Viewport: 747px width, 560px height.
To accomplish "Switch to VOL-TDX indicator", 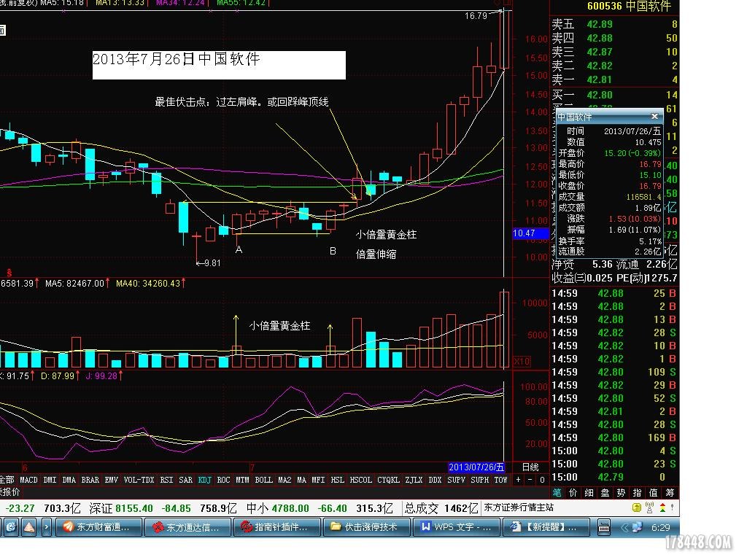I will point(138,480).
